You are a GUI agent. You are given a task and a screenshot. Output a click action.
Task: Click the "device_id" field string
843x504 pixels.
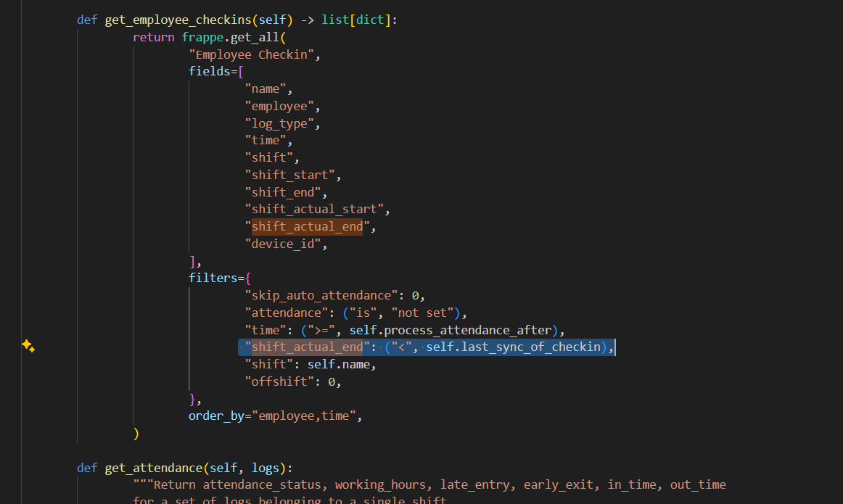pos(285,244)
